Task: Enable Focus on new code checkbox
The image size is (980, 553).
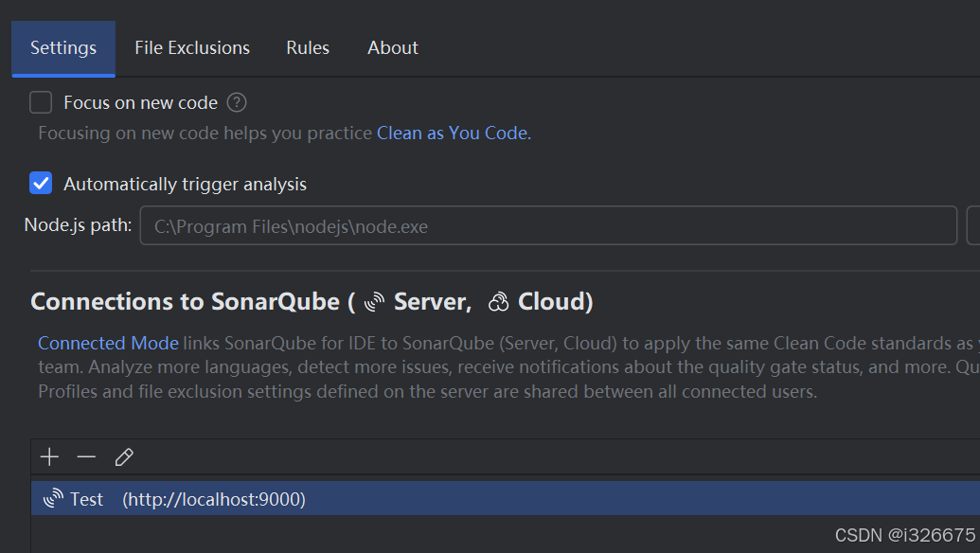Action: tap(41, 102)
